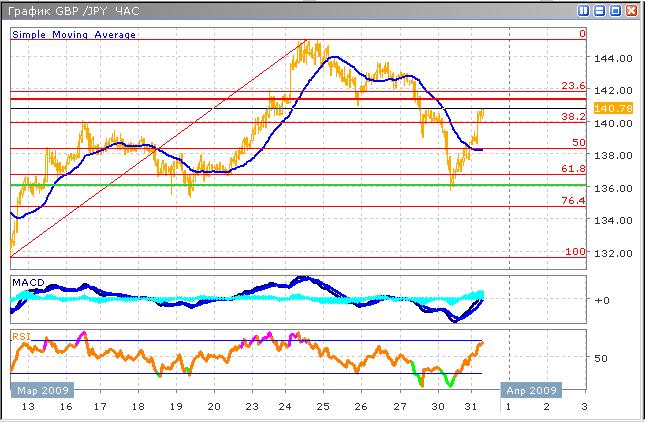Click the tile-windows icon in the title bar

click(x=582, y=10)
